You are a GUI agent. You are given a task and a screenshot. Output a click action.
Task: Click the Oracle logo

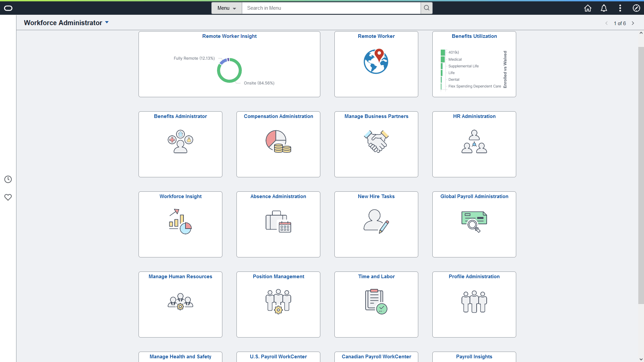8,8
